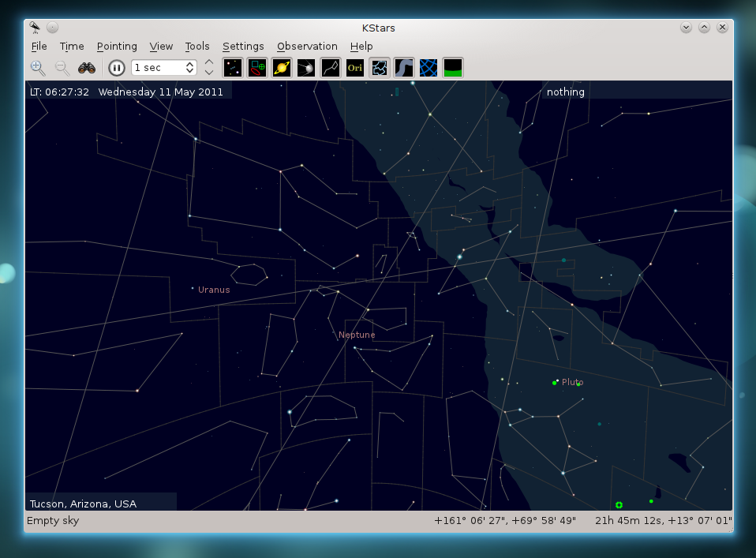
Task: Click the 'Empty sky' status bar text
Action: [x=53, y=520]
